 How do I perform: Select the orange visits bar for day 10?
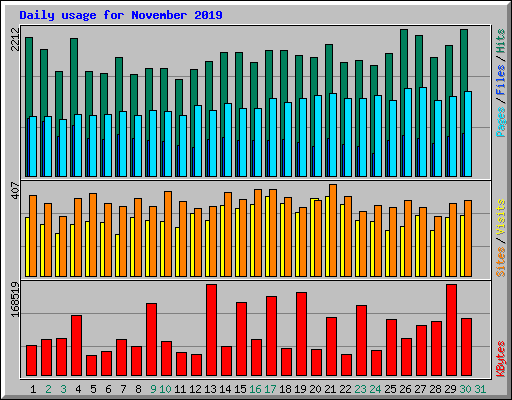pos(168,234)
